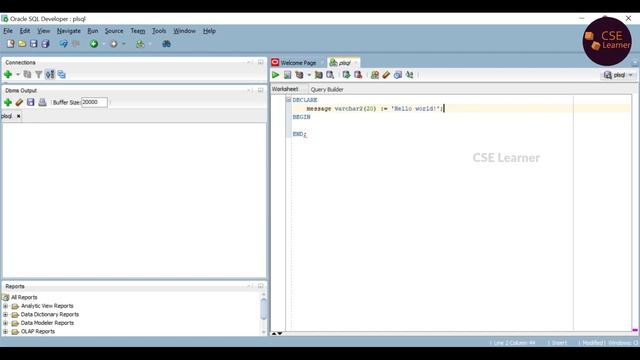Click Autotrace icon in worksheet toolbar
This screenshot has height=360, width=640.
[318, 75]
